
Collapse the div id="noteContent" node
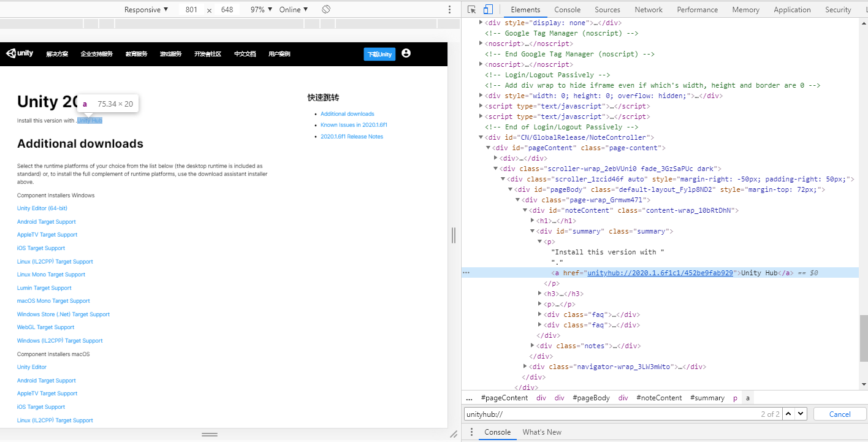pyautogui.click(x=525, y=210)
